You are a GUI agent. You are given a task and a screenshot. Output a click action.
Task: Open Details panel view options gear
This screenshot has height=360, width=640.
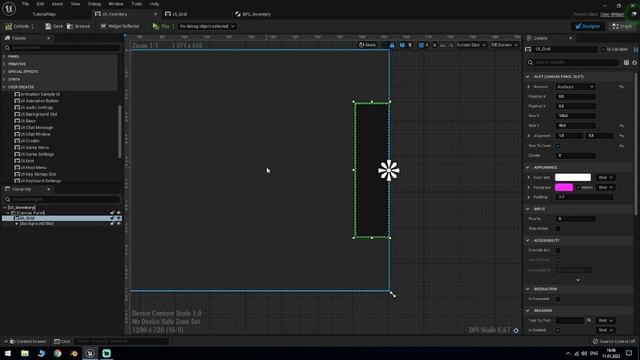635,62
